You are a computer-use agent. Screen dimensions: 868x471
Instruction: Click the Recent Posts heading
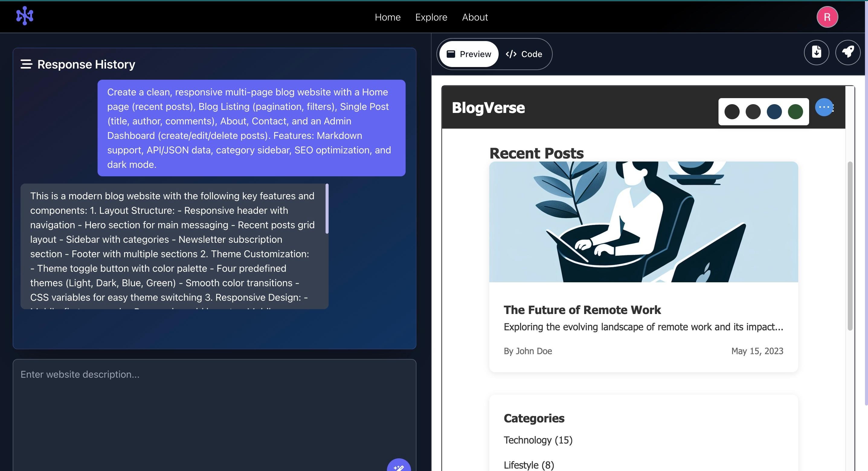(536, 153)
